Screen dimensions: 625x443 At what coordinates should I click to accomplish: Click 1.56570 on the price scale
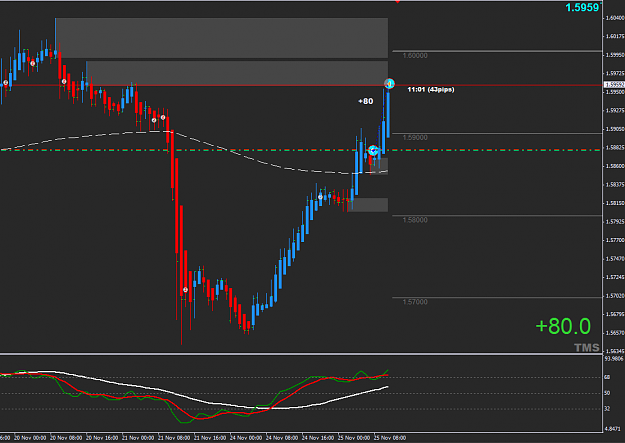615,332
